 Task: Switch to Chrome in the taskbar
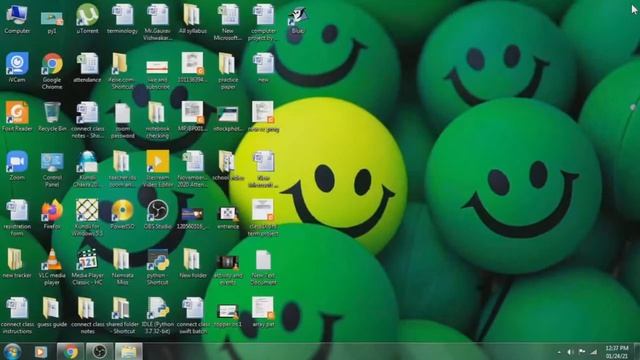click(x=70, y=351)
